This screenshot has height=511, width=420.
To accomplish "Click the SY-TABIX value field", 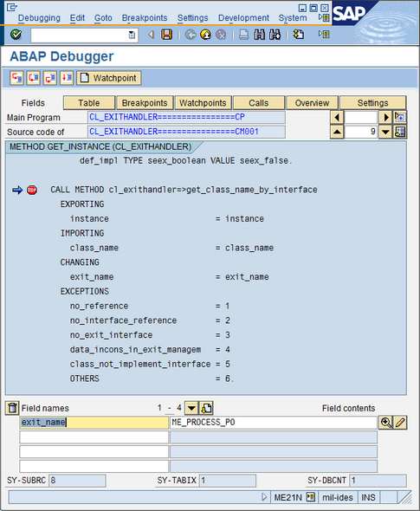I will pyautogui.click(x=228, y=481).
